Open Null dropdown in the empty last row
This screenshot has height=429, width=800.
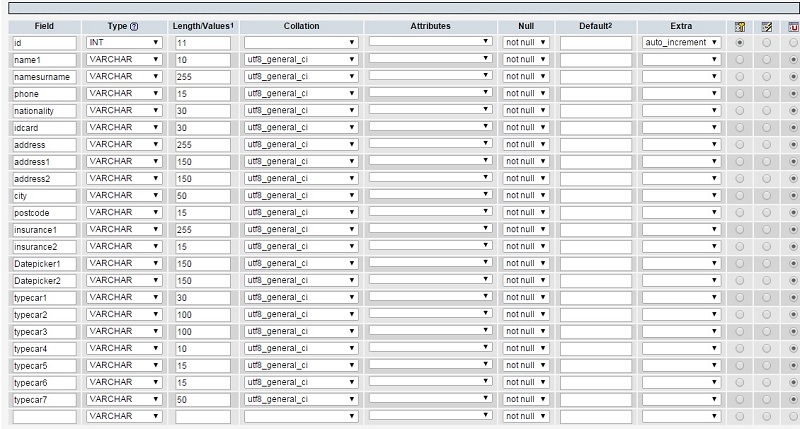click(526, 416)
